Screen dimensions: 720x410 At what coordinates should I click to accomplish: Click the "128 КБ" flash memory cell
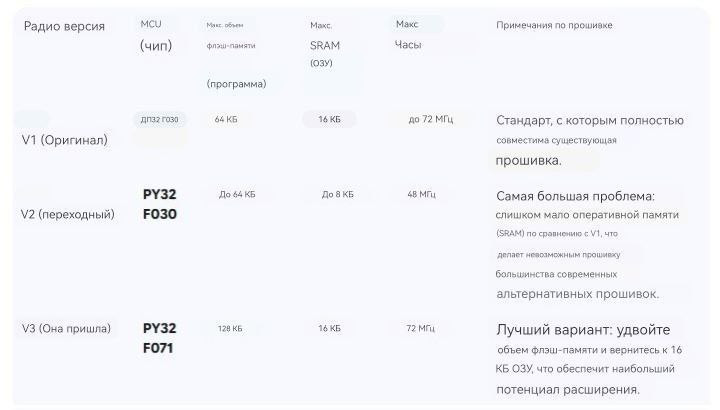(x=230, y=329)
